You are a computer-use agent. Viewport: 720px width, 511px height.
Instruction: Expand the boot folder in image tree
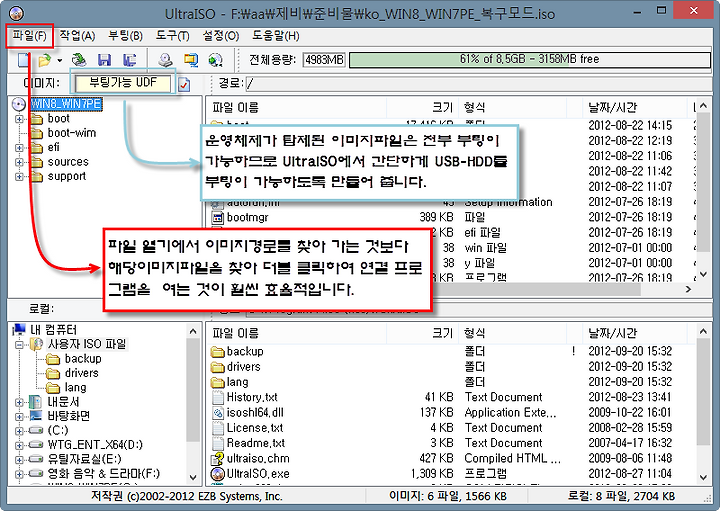(x=19, y=119)
